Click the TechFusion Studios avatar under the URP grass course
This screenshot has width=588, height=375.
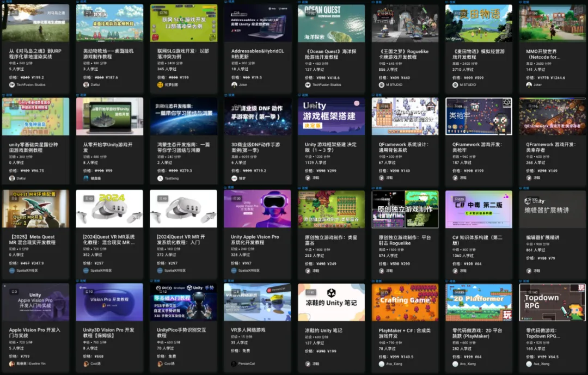[12, 85]
